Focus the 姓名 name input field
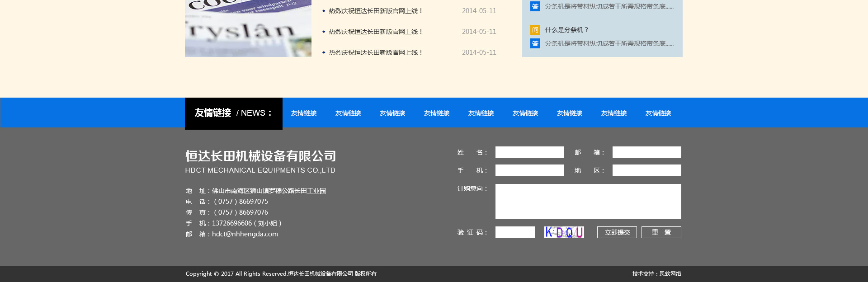This screenshot has width=868, height=282. (x=529, y=152)
